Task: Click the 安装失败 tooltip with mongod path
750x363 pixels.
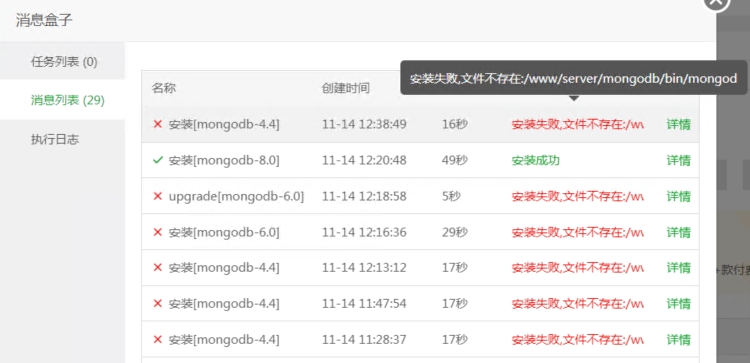Action: (x=574, y=78)
